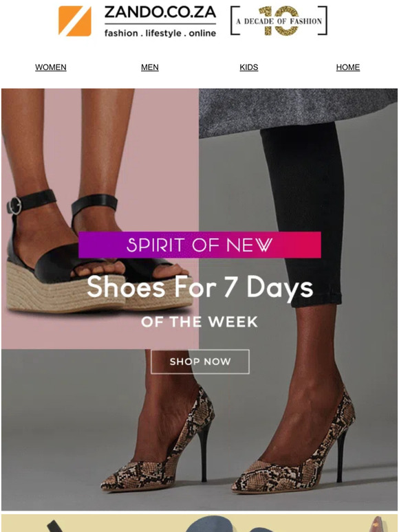Click the silver buckle on the ankle strap

tap(14, 206)
